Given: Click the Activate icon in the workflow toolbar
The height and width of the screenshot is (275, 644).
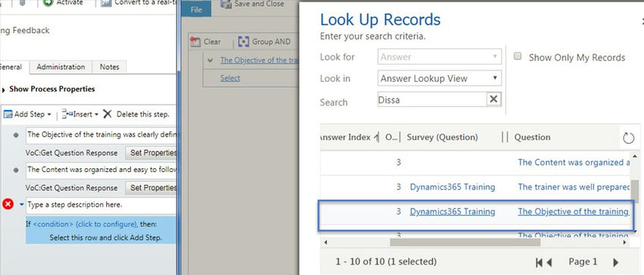Looking at the screenshot, I should pos(48,2).
